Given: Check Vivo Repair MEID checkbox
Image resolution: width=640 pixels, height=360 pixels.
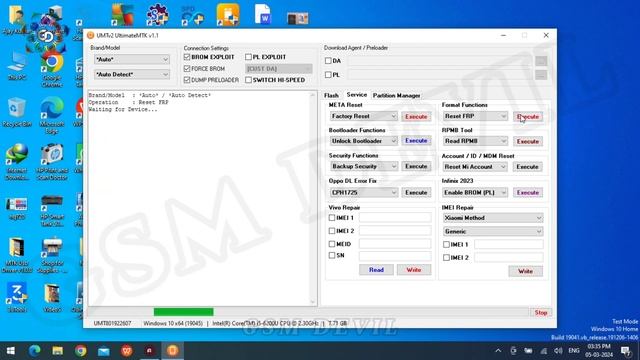Looking at the screenshot, I should coord(332,244).
